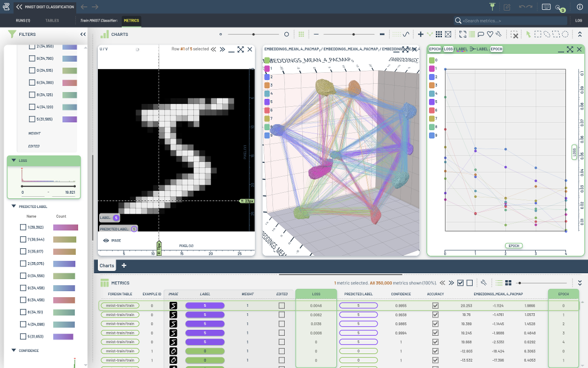Toggle the Edited checkbox in first metrics row
The height and width of the screenshot is (368, 588).
pyautogui.click(x=282, y=305)
